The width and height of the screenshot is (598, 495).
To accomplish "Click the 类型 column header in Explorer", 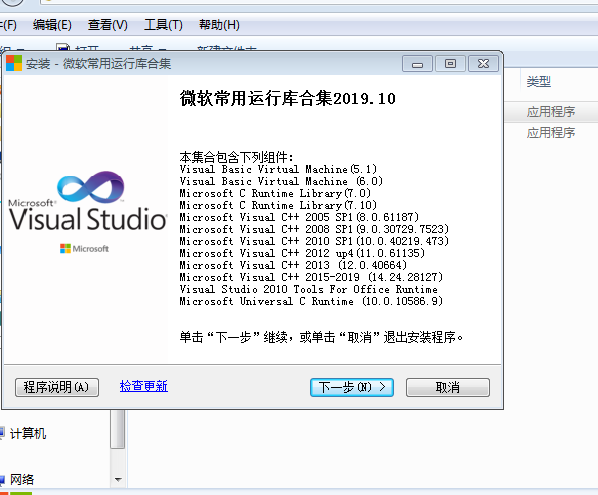I will [x=539, y=82].
